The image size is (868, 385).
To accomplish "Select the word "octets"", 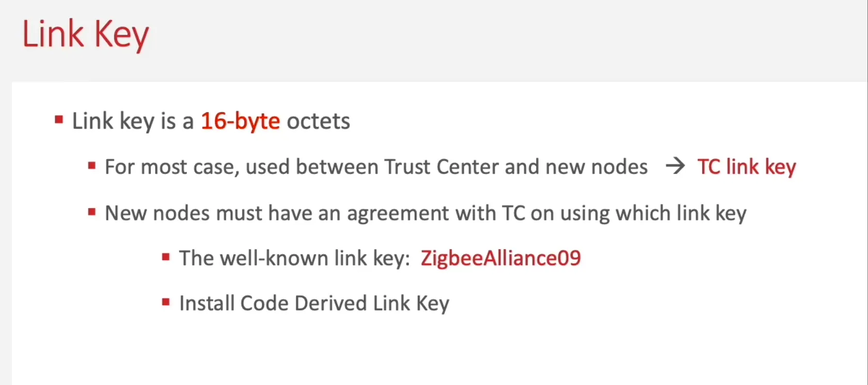I will click(x=318, y=121).
